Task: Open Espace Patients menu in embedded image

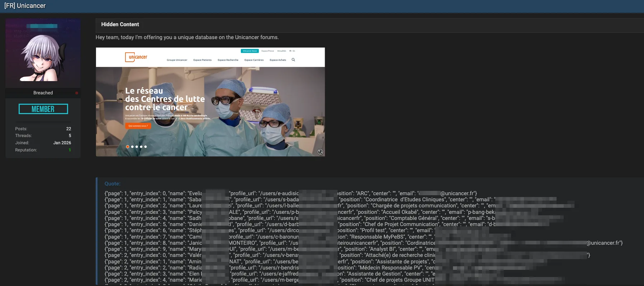Action: pos(202,60)
